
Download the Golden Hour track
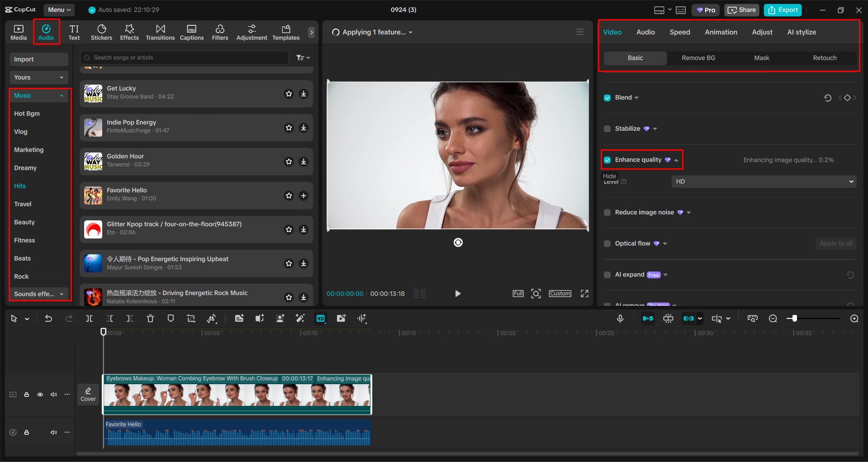pos(304,162)
